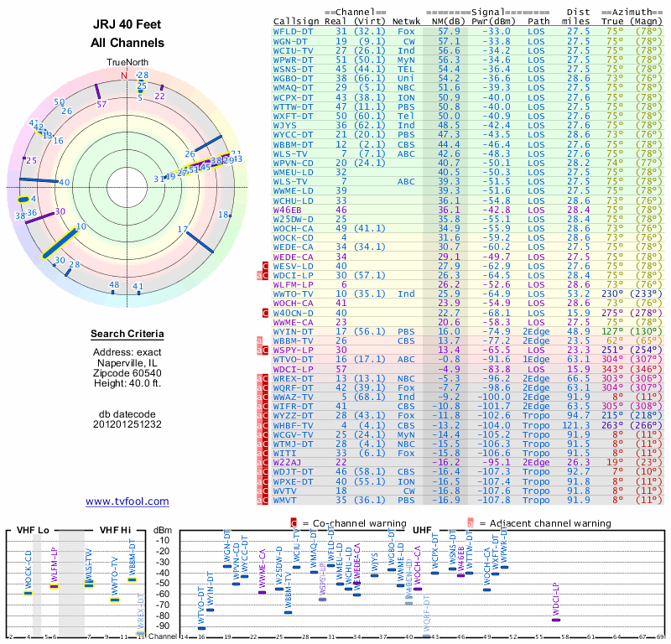
Task: Click the Search Criteria heading
Action: (x=127, y=335)
